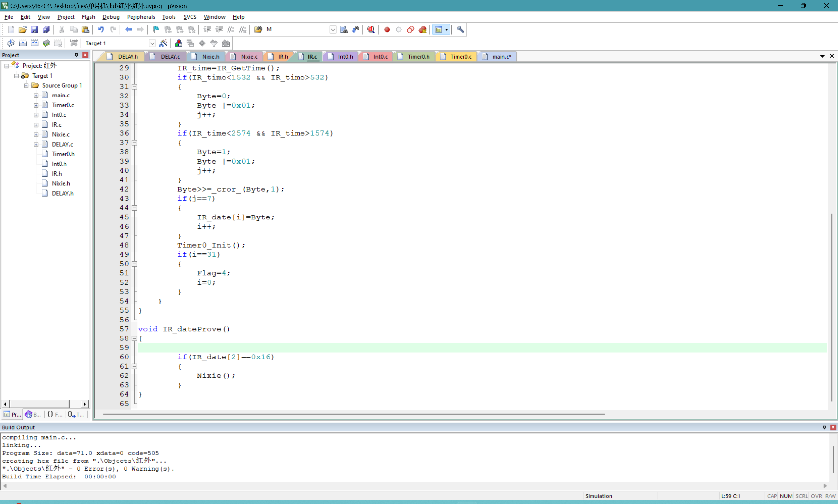Click Save All toolbar icon
838x504 pixels.
tap(46, 29)
